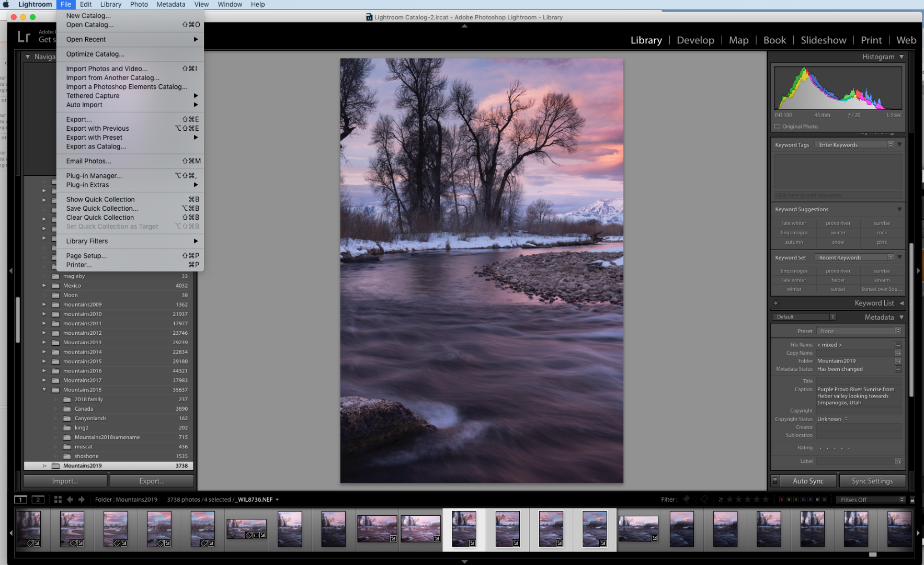The width and height of the screenshot is (924, 565).
Task: Toggle the Auto Sync switch
Action: pos(775,481)
